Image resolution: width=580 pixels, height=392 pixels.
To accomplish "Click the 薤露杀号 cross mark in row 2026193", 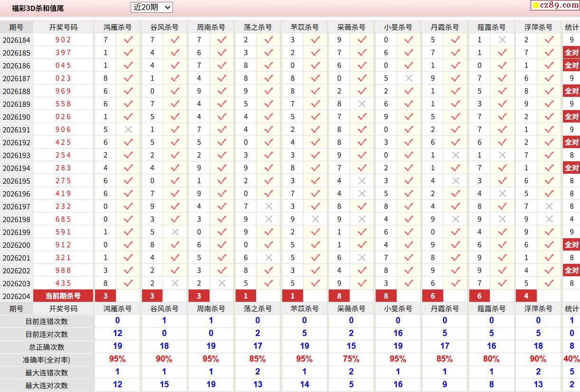I will click(x=503, y=155).
